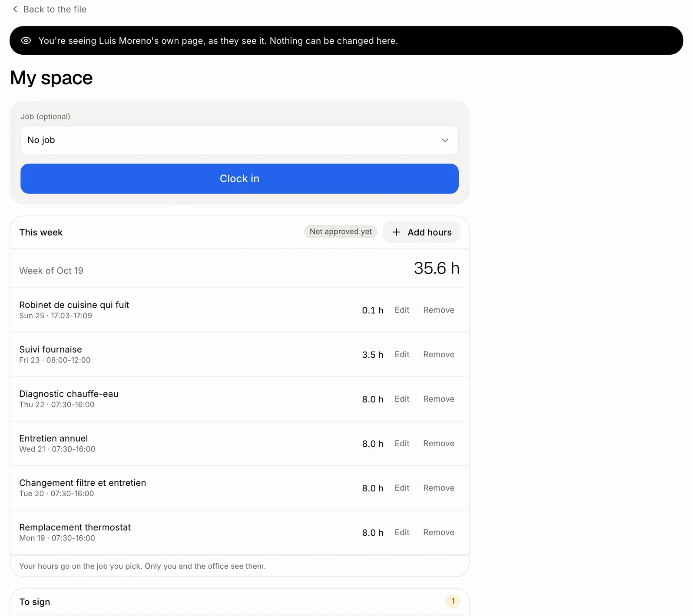Edit the Suivi fournaise entry
Viewport: 695px width, 616px height.
(x=402, y=354)
